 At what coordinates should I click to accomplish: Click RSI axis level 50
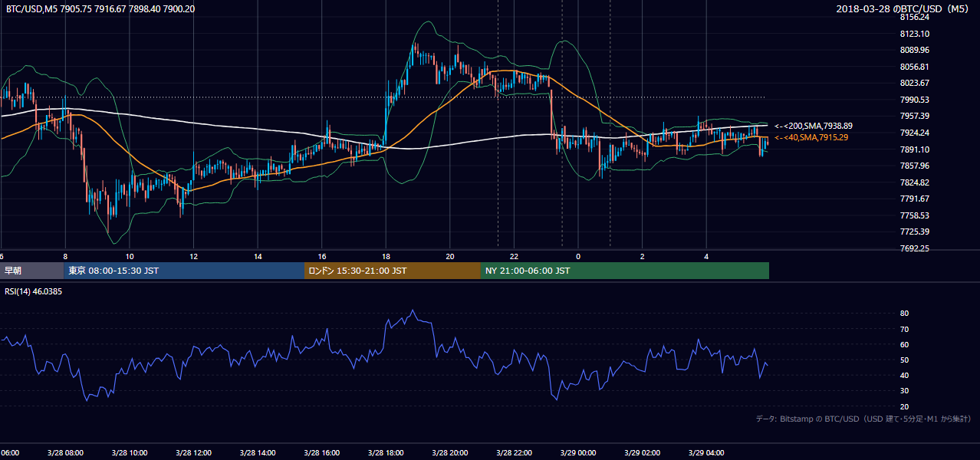coord(904,360)
